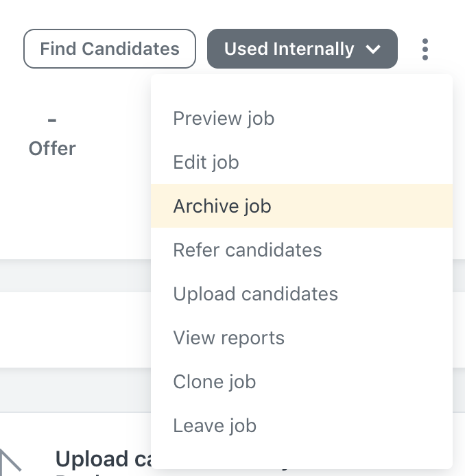Viewport: 465px width, 476px height.
Task: Click the Used Internally text label
Action: tap(289, 49)
